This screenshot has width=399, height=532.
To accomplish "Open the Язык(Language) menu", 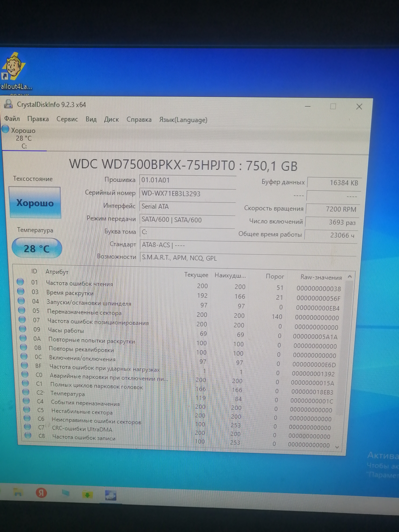I will (183, 120).
